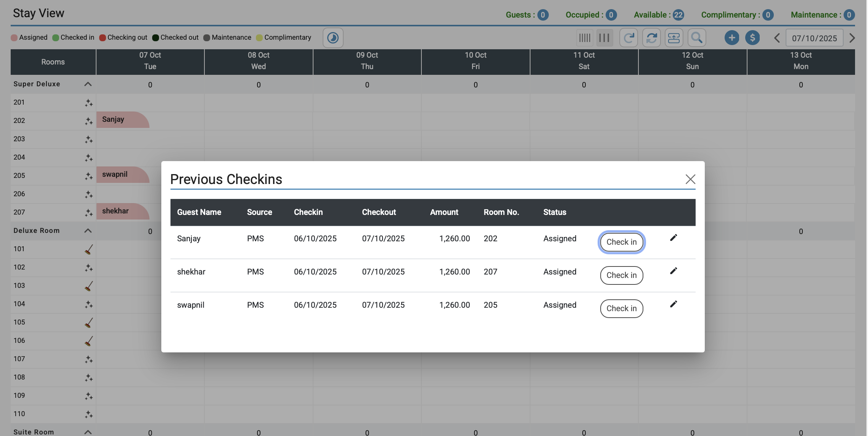Check in guest Sanjay
The width and height of the screenshot is (868, 436).
point(621,242)
